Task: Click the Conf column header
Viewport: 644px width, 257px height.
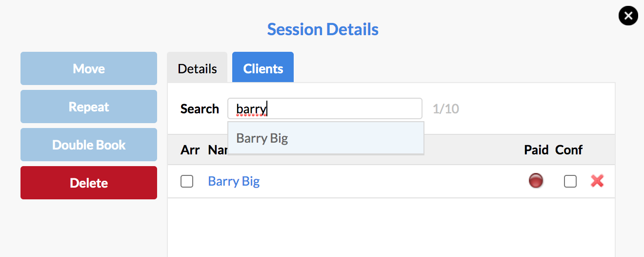Action: (569, 150)
